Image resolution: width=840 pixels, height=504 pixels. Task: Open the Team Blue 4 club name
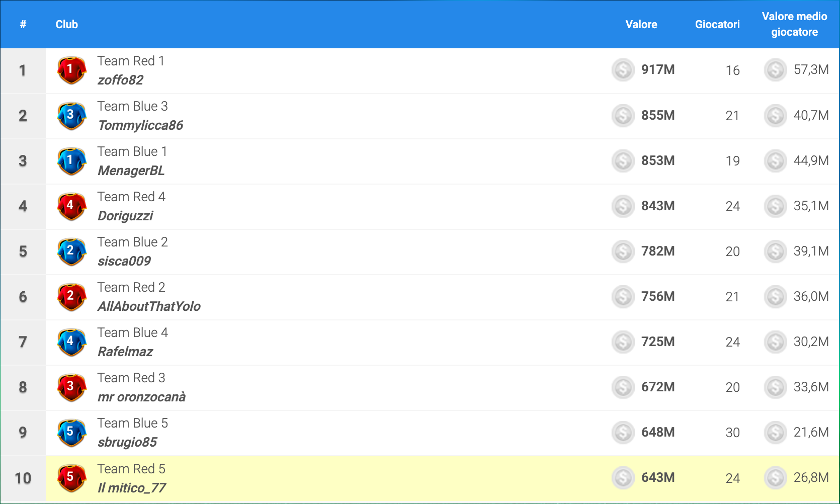[132, 332]
